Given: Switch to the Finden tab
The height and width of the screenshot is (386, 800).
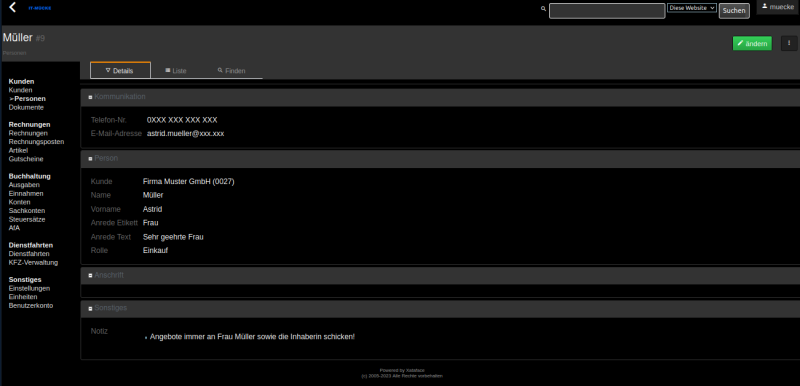Looking at the screenshot, I should (x=232, y=70).
